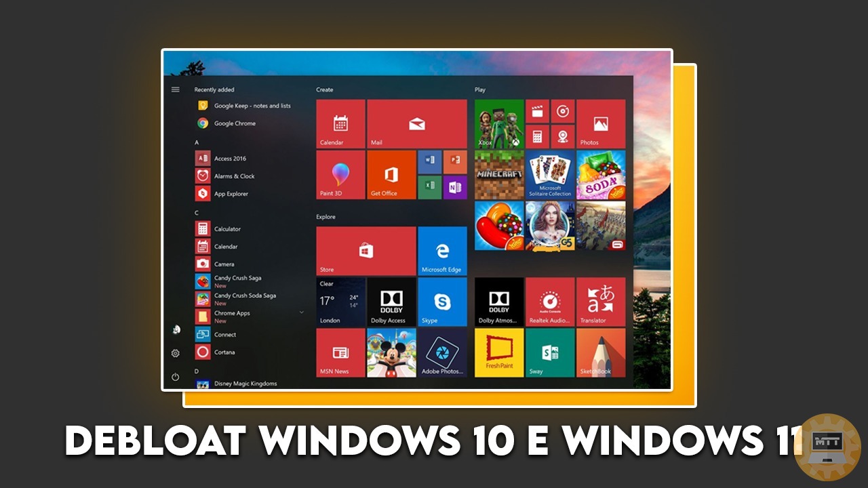This screenshot has height=488, width=868.
Task: Click the Power button icon
Action: pos(176,377)
